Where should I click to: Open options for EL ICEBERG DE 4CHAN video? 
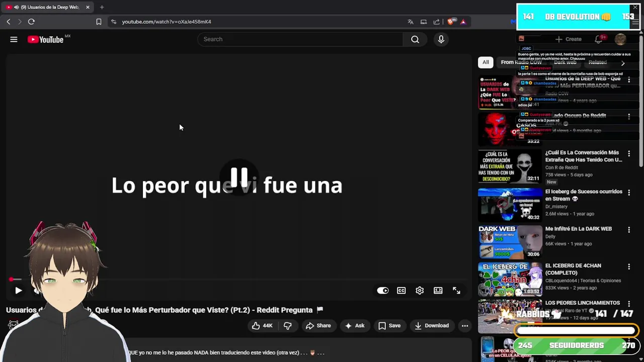pos(629,267)
